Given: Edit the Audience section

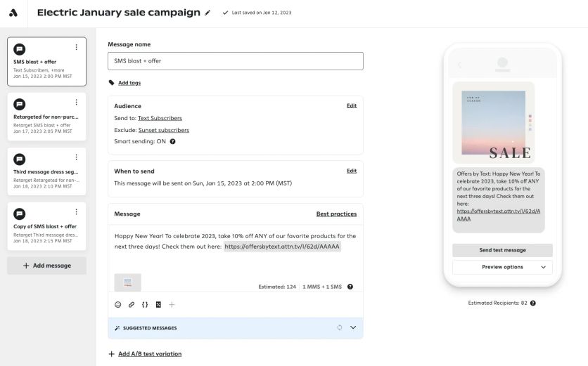Looking at the screenshot, I should tap(352, 105).
